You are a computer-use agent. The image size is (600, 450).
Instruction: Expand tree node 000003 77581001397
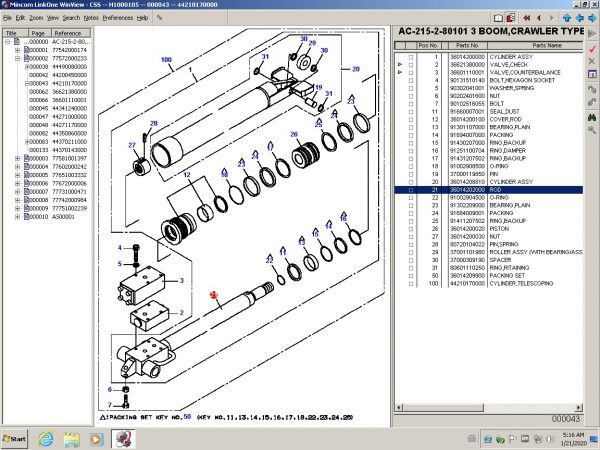click(17, 158)
